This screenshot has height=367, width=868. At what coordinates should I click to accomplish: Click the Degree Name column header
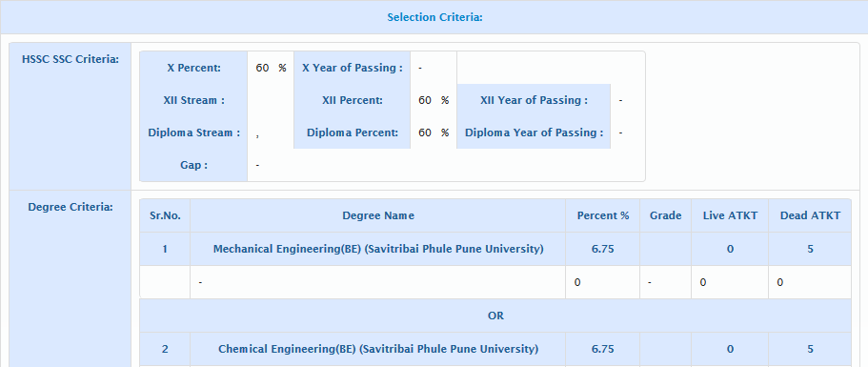coord(378,215)
